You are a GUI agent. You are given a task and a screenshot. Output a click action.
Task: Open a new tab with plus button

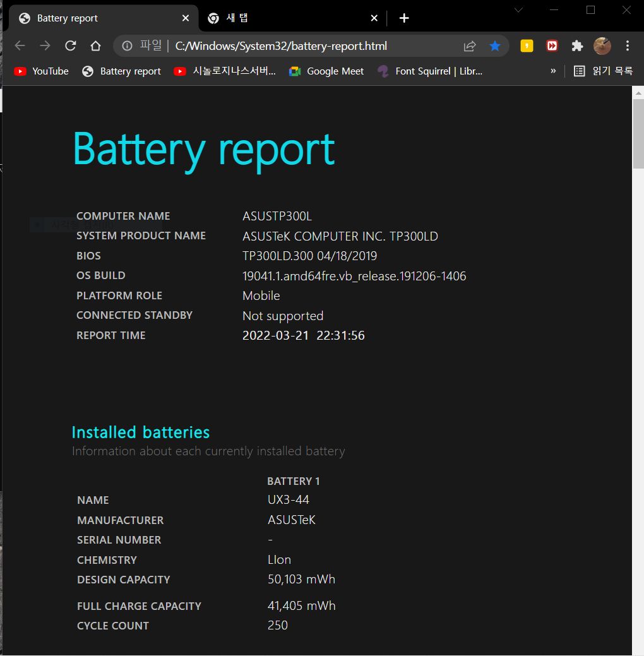pyautogui.click(x=404, y=18)
